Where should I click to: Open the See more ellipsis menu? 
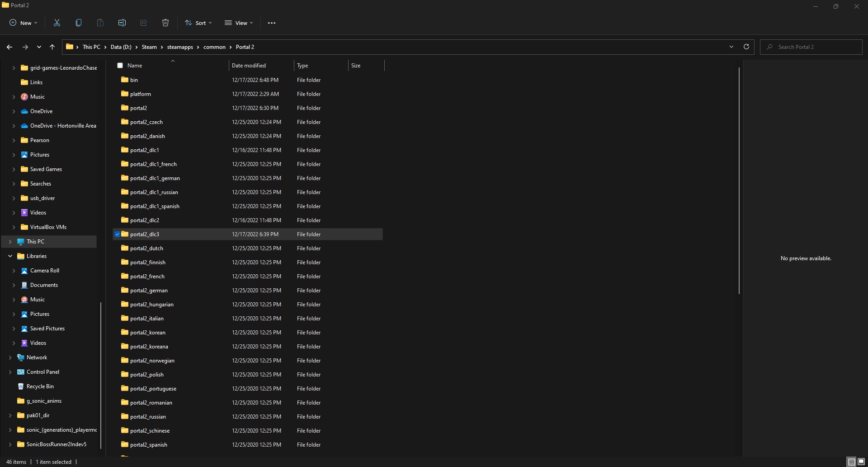272,23
